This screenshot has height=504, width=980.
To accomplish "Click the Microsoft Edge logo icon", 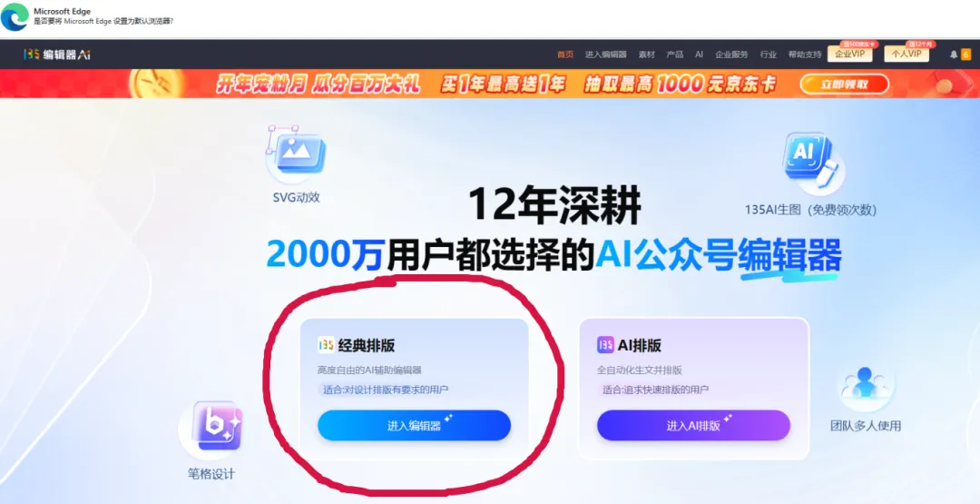I will [x=15, y=17].
